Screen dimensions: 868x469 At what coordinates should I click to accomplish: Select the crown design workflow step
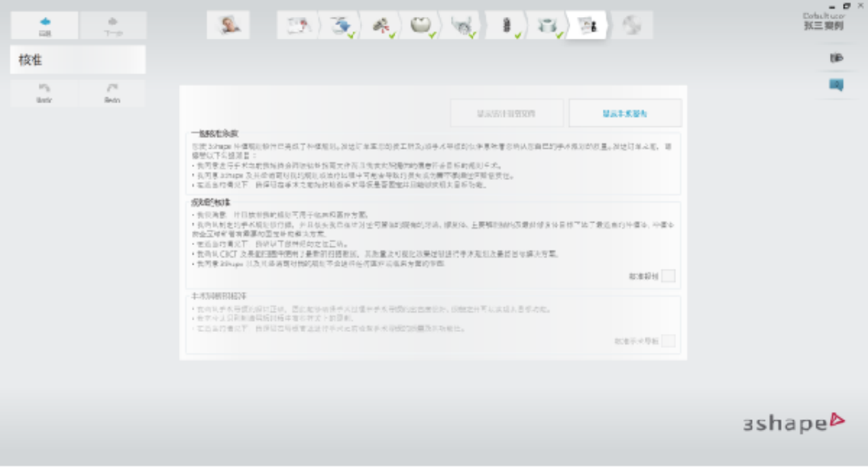[421, 26]
